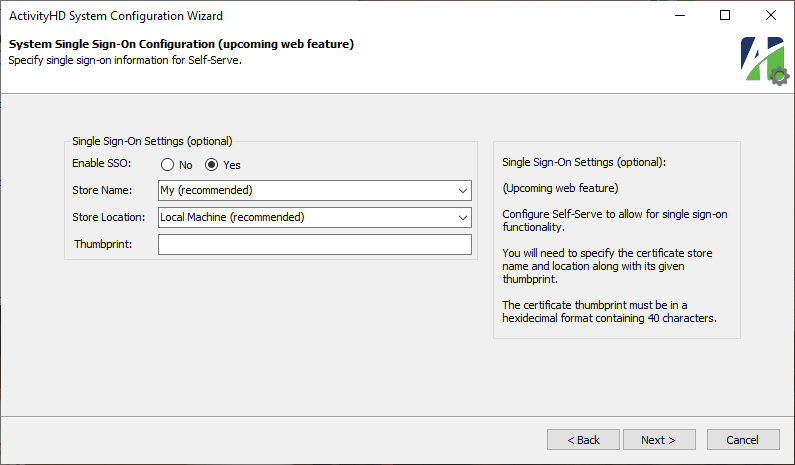Screen dimensions: 795x465
Task: Expand the Store Name dropdown arrow
Action: click(x=462, y=191)
